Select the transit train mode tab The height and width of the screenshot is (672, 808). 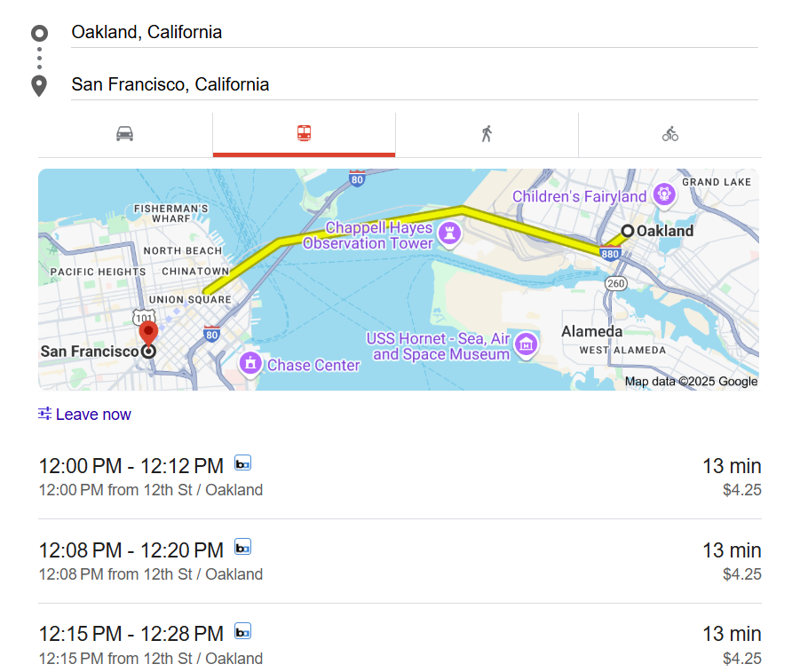[x=304, y=134]
